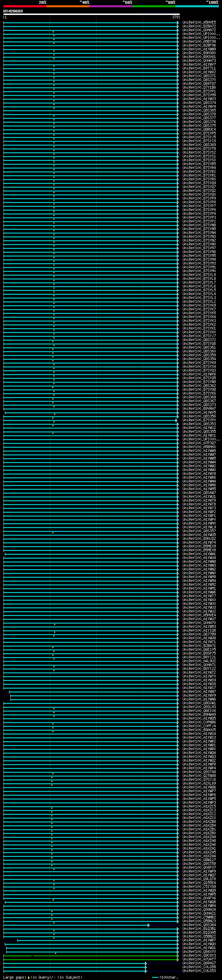This screenshot has height=980, width=222.
Task: Open hit UniRef100_Q0HA73
Action: [199, 60]
